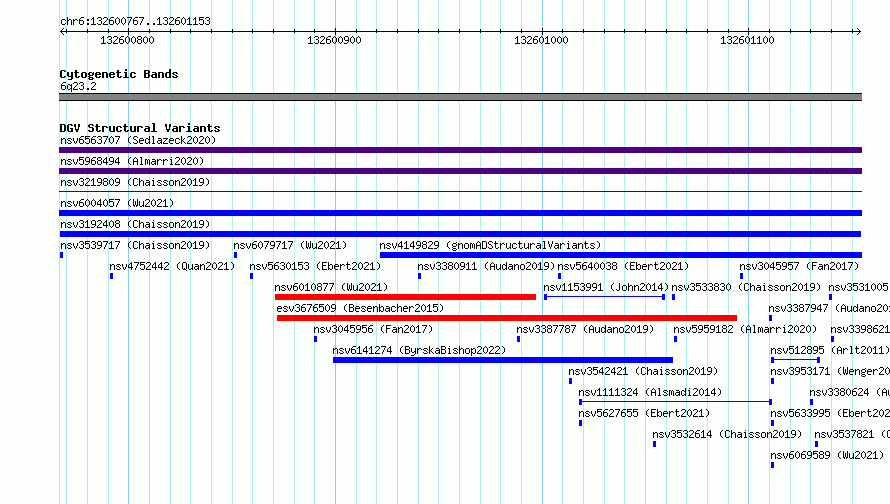This screenshot has height=504, width=890.
Task: Click the 132600800 ruler position
Action: [127, 40]
